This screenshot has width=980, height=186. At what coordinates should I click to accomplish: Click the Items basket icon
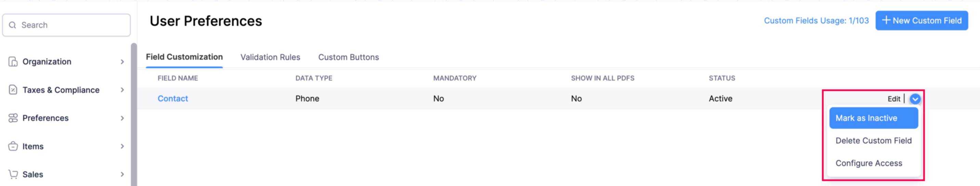[x=13, y=146]
